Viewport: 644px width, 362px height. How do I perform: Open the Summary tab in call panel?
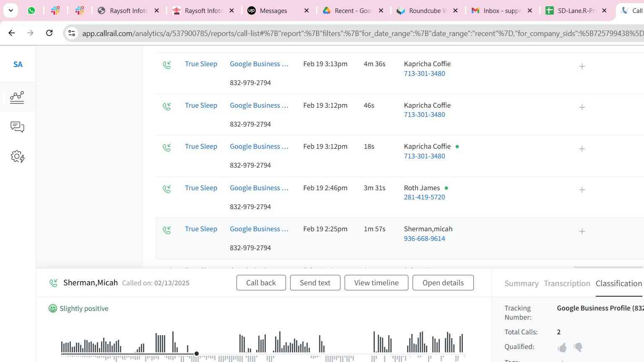pyautogui.click(x=521, y=284)
